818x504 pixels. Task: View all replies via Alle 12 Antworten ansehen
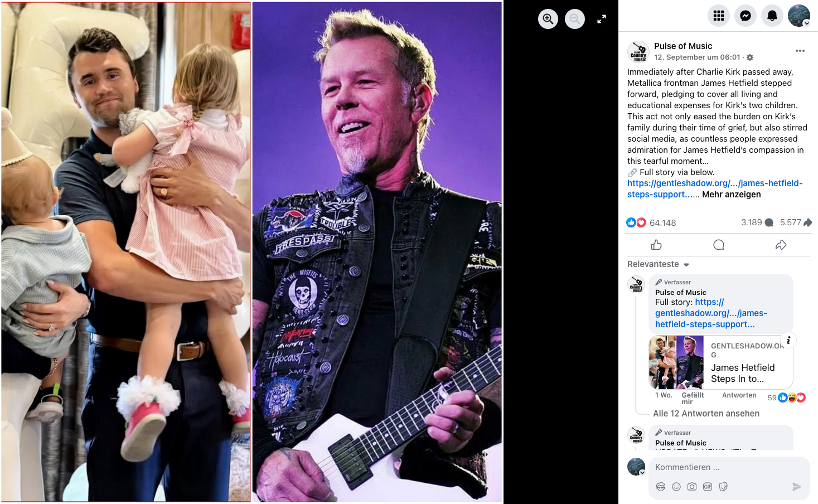pyautogui.click(x=706, y=414)
